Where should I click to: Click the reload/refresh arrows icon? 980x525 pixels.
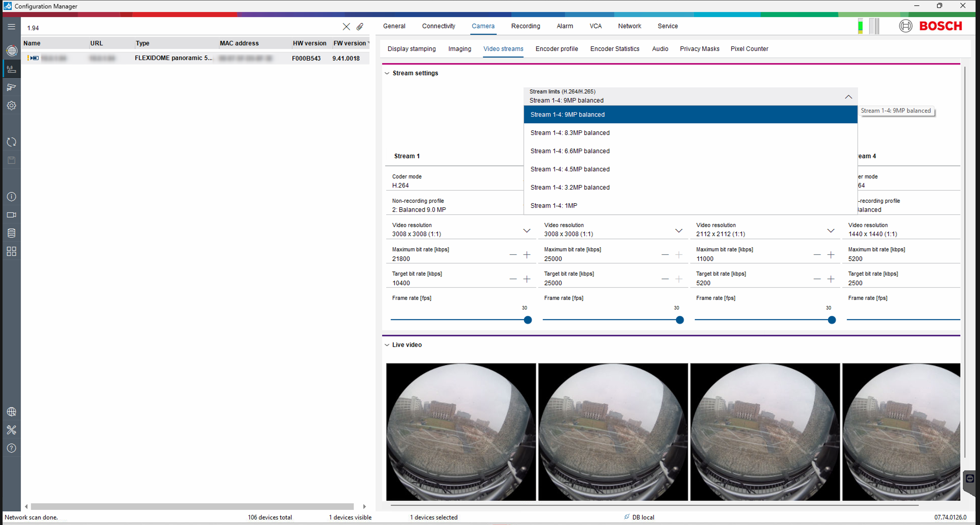(x=11, y=142)
